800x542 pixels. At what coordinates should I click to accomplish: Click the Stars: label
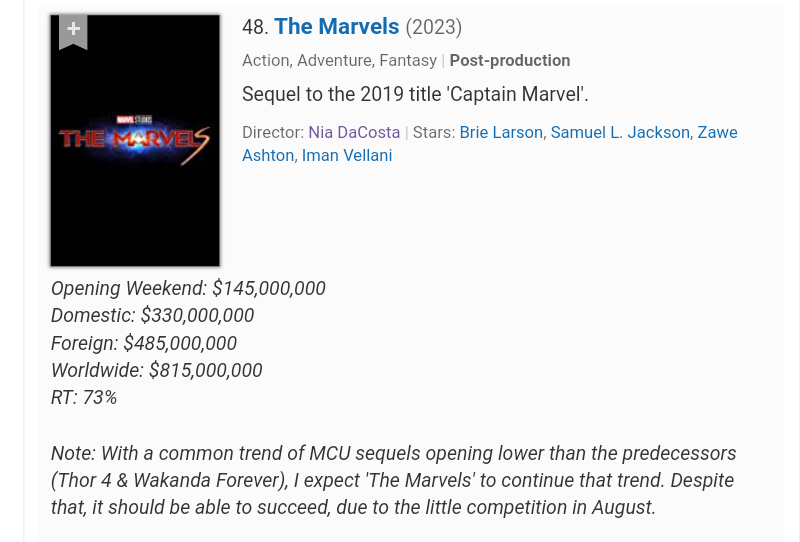pos(433,132)
